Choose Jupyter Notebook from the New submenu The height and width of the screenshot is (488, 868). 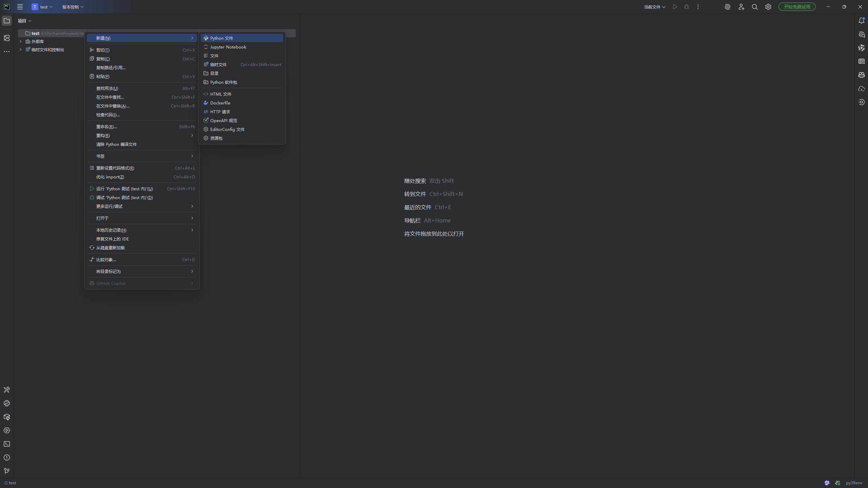pyautogui.click(x=228, y=47)
